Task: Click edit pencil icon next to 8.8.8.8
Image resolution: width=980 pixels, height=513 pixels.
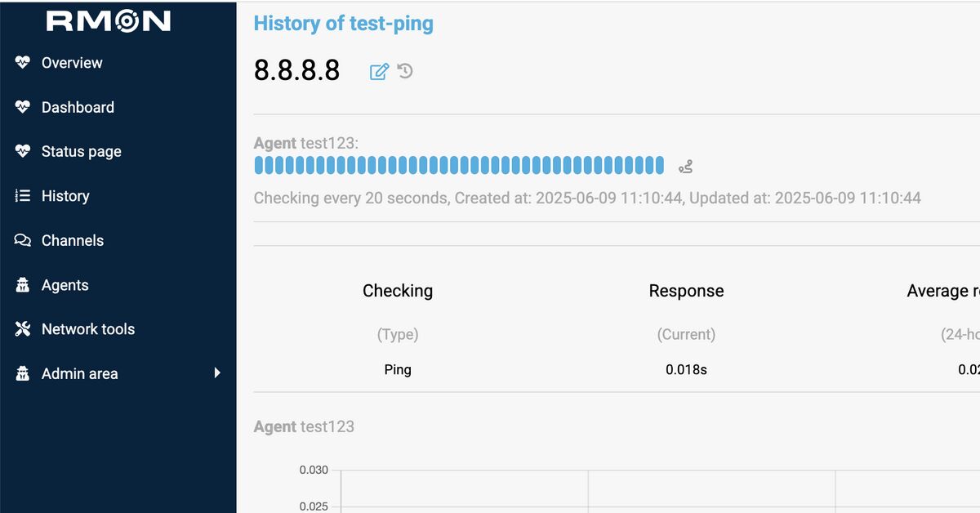Action: click(379, 72)
